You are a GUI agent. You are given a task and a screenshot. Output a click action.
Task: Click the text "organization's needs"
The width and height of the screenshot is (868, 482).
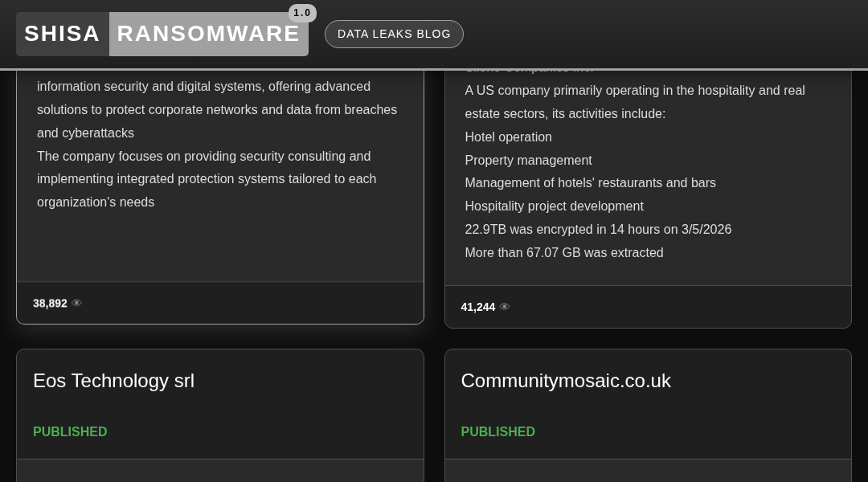pos(95,202)
